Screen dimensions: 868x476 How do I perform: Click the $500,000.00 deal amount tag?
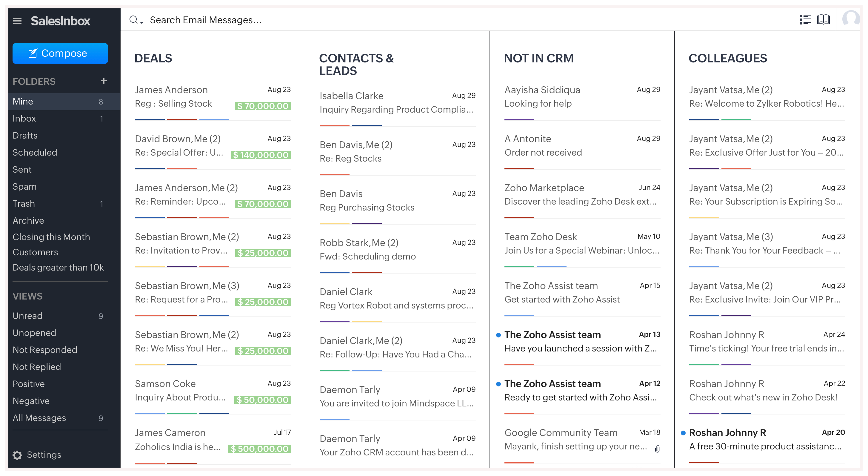(x=259, y=449)
